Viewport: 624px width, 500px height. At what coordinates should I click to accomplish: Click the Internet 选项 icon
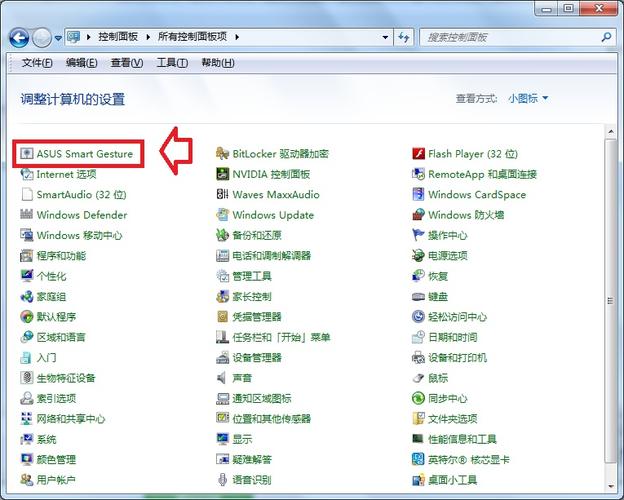[27, 174]
